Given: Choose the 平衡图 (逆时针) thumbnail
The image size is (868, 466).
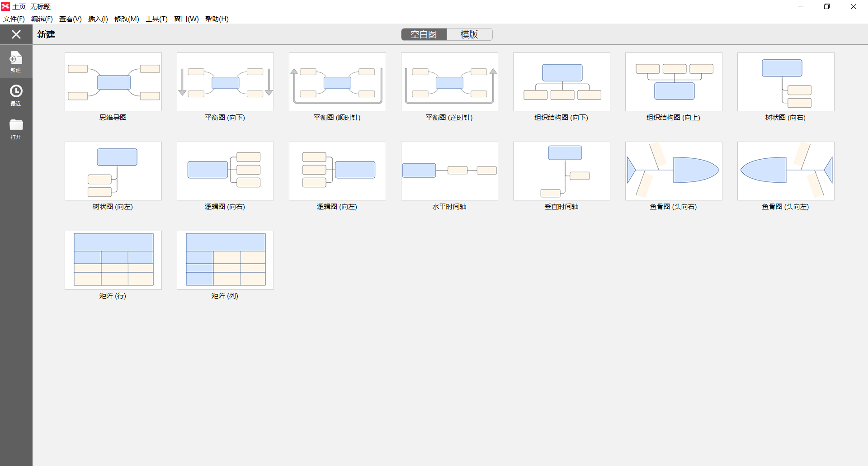Looking at the screenshot, I should (449, 82).
